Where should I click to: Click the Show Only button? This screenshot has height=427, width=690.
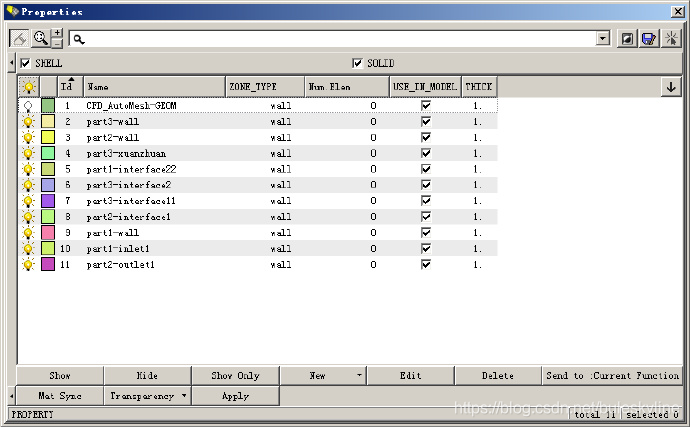click(235, 376)
